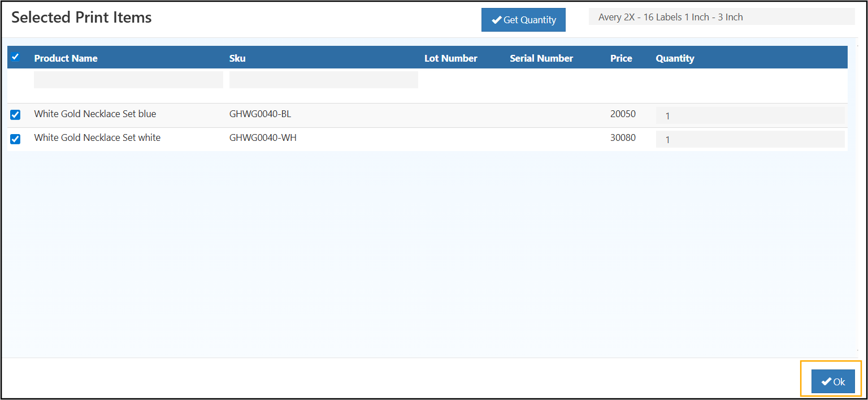Screen dimensions: 868x400
Task: Focus the Sku filter box
Action: pyautogui.click(x=323, y=80)
